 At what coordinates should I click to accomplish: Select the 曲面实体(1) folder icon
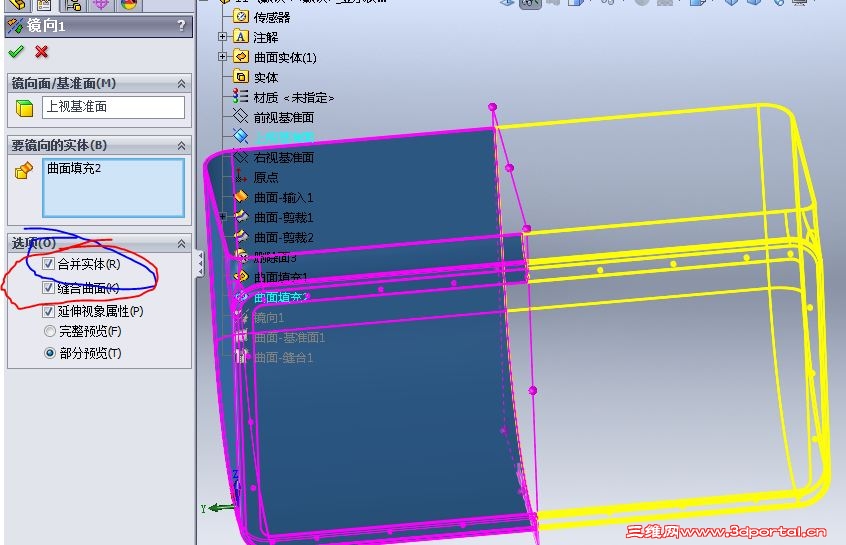tap(241, 56)
